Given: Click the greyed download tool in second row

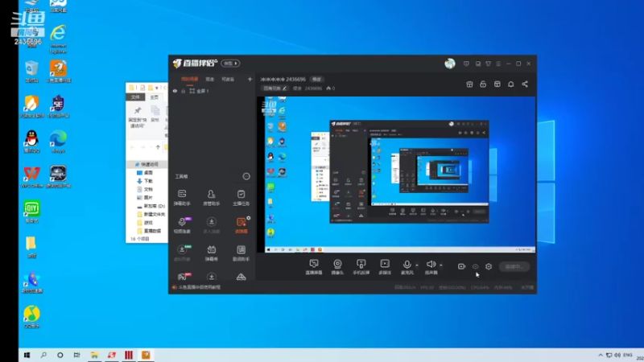Looking at the screenshot, I should tap(211, 225).
